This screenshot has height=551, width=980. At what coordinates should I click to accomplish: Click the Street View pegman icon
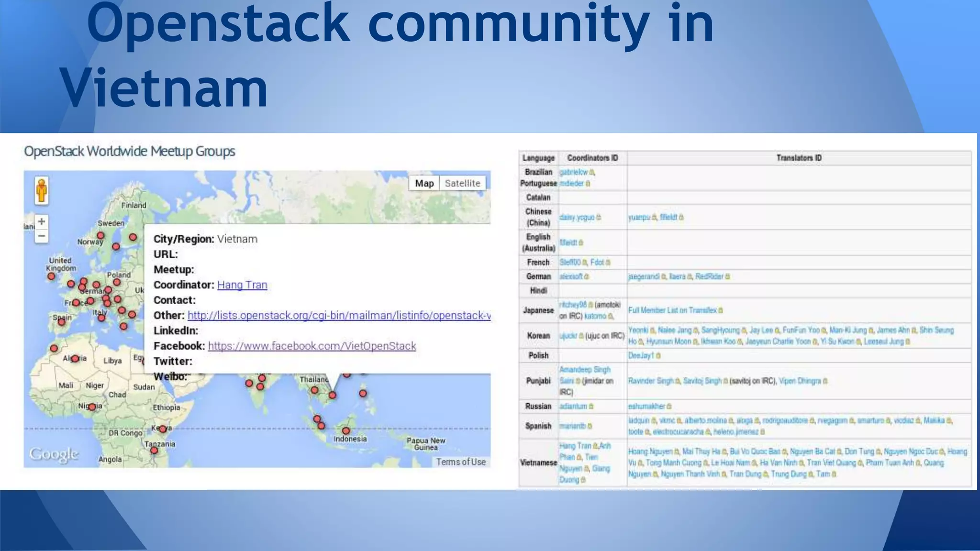pyautogui.click(x=42, y=190)
